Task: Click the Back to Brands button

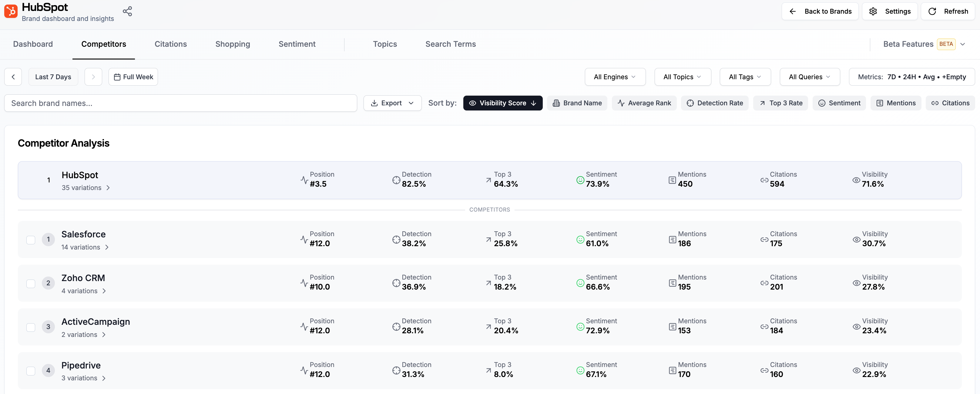Action: pyautogui.click(x=820, y=12)
